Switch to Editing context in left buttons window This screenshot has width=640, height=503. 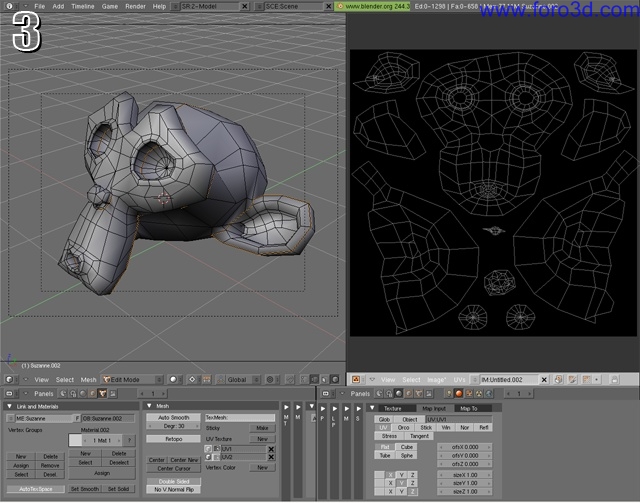click(x=102, y=393)
